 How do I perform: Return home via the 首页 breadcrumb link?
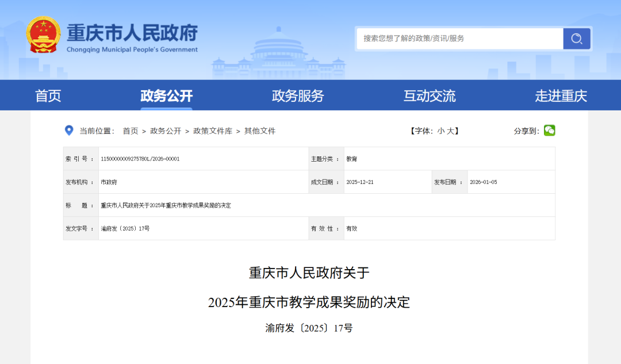point(129,131)
